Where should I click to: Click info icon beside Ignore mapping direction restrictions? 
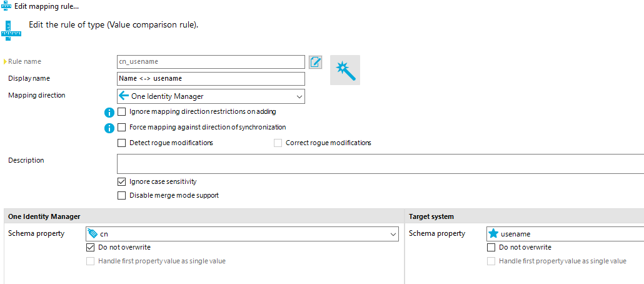[109, 112]
